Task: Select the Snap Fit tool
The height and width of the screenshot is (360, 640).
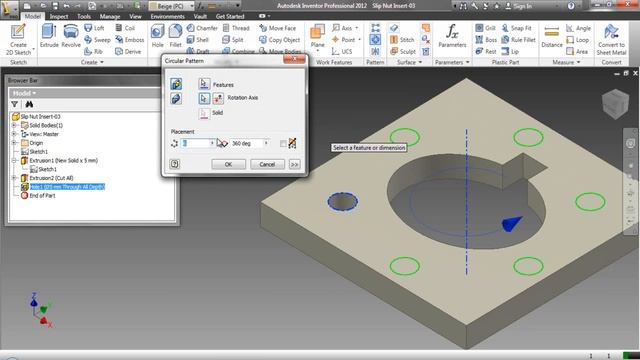Action: [x=516, y=28]
